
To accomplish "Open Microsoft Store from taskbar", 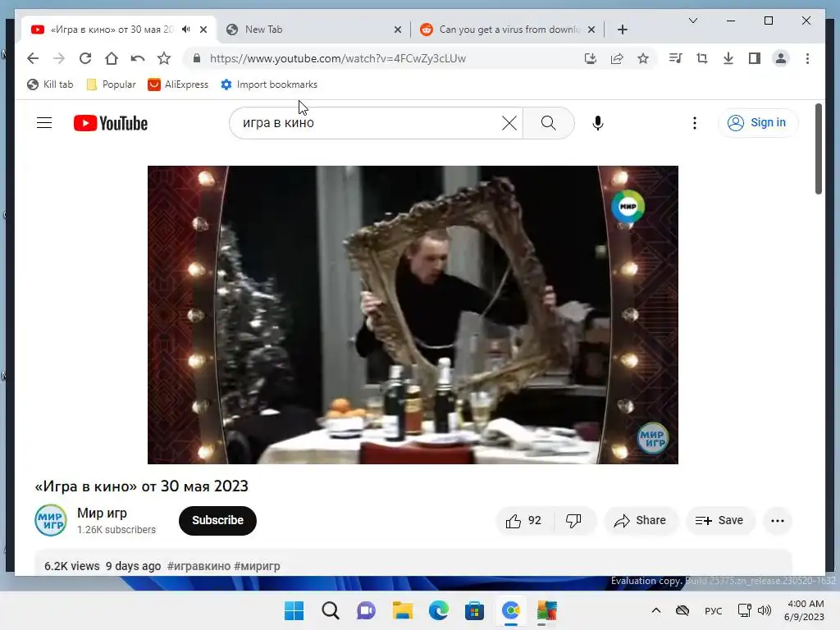I will click(474, 610).
